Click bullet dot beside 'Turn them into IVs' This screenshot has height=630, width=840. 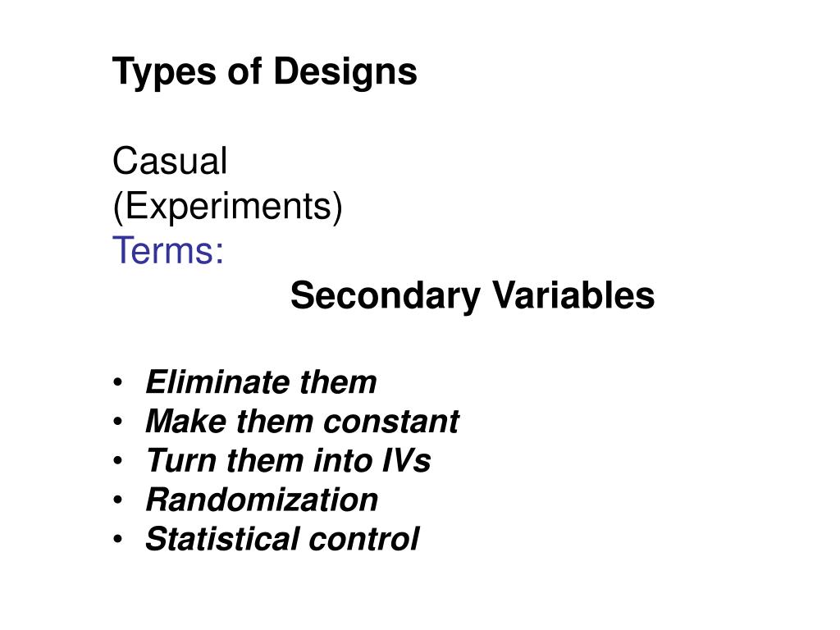coord(118,461)
